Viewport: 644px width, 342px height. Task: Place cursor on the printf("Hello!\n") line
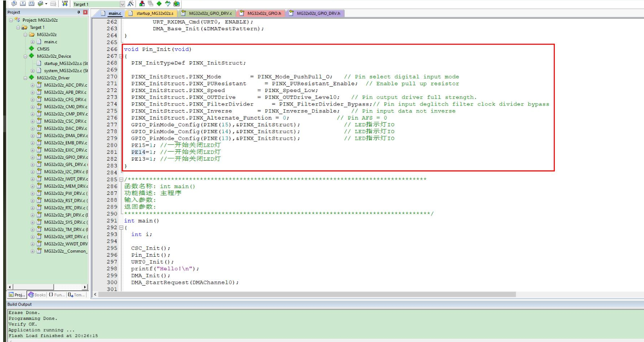(x=165, y=269)
